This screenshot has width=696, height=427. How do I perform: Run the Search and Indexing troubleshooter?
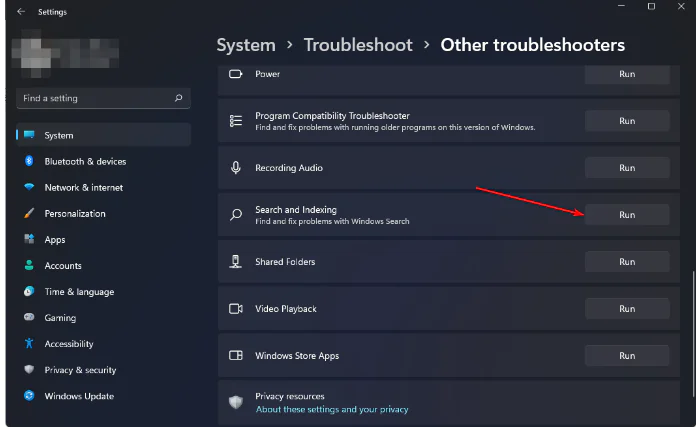pos(627,215)
